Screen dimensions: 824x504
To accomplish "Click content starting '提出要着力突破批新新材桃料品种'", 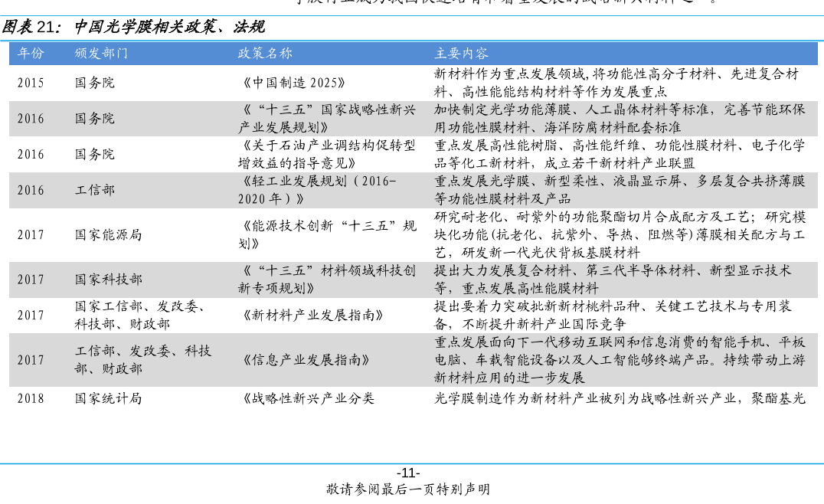I will (x=613, y=315).
